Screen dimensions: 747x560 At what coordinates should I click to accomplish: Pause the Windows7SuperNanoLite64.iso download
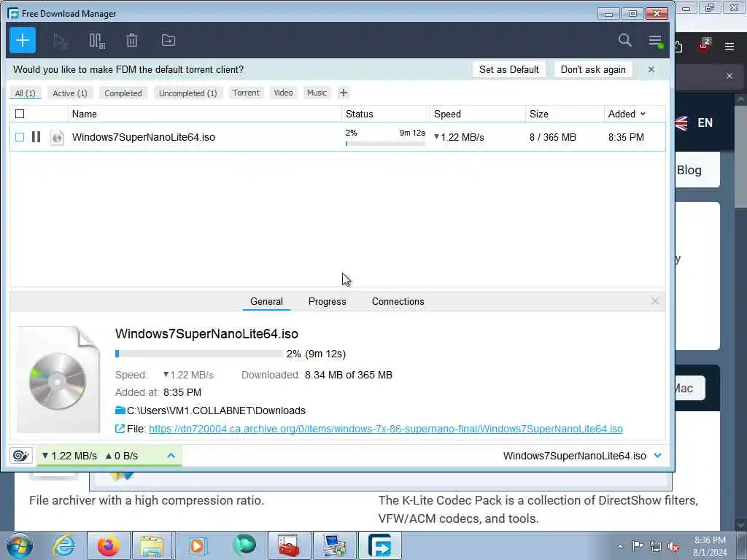(36, 137)
